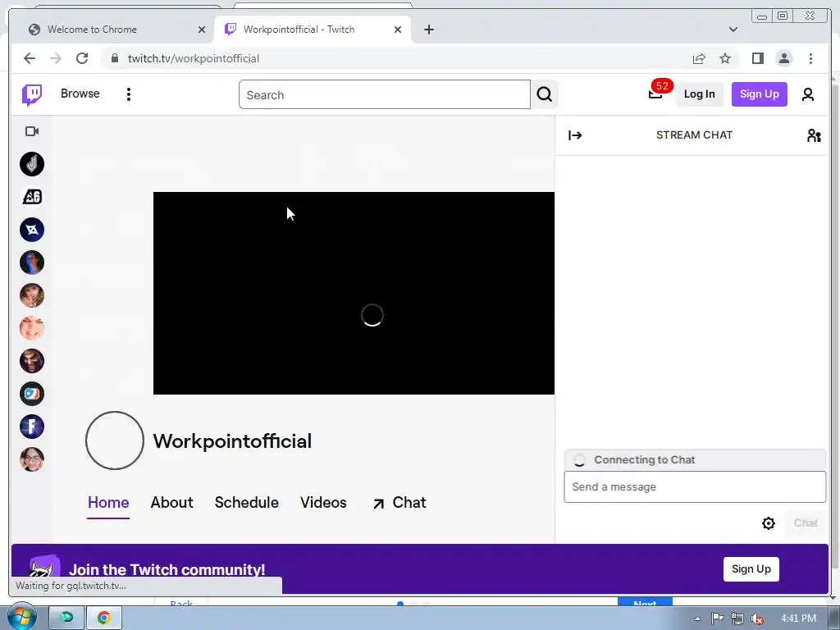The image size is (840, 630).
Task: Click the Log In button
Action: (699, 94)
